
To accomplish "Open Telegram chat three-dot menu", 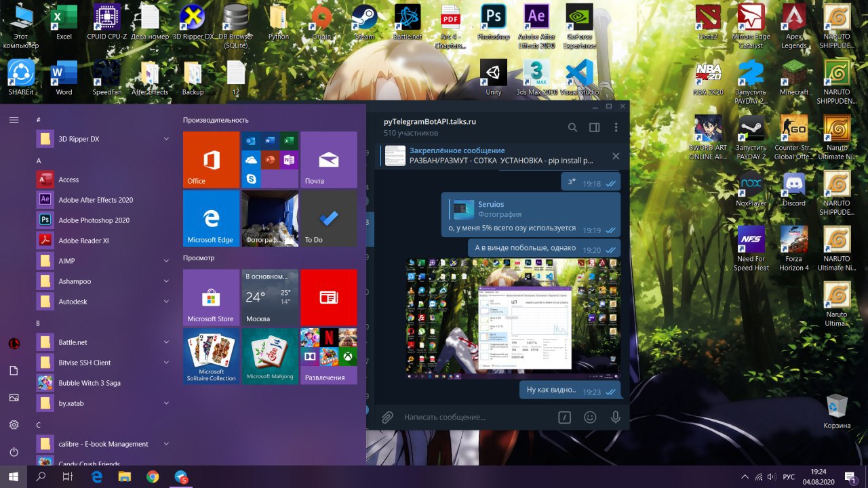I will (616, 127).
